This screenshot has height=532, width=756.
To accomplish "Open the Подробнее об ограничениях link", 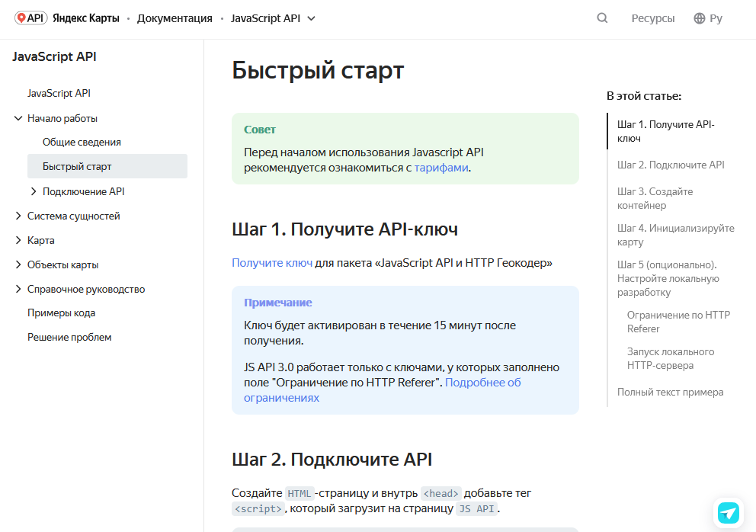I will tap(482, 383).
